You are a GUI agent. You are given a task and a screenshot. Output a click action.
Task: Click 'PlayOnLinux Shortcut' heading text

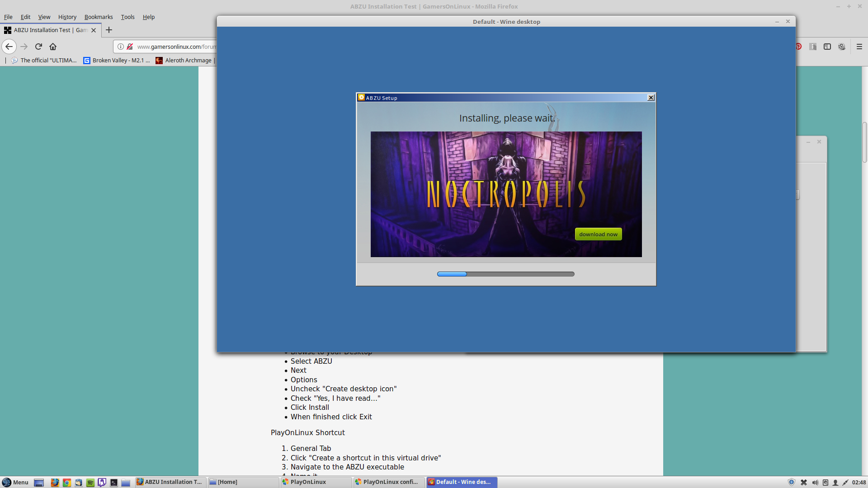coord(307,432)
